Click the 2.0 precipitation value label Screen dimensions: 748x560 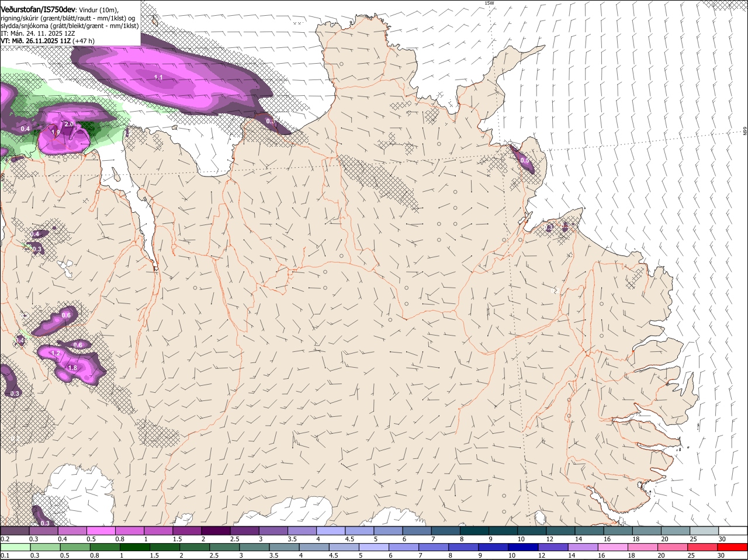[x=69, y=125]
